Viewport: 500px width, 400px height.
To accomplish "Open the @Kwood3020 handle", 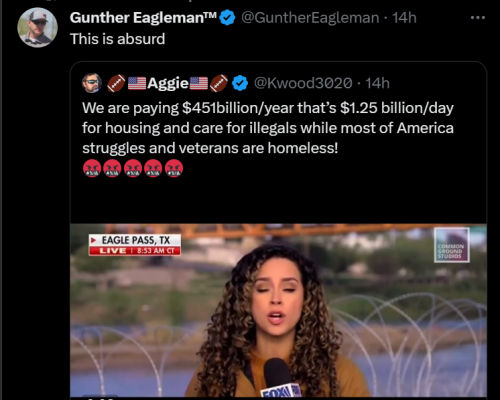I will pos(303,83).
